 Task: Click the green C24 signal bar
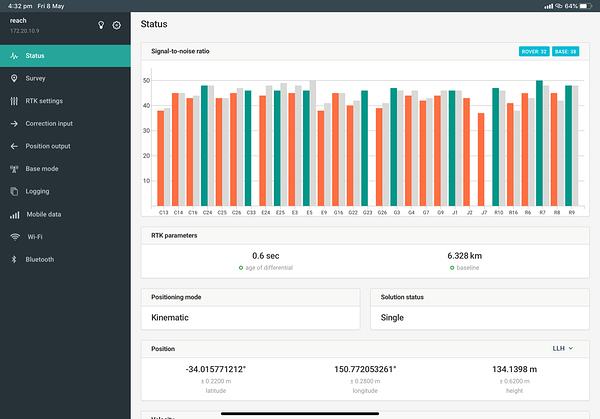click(204, 146)
